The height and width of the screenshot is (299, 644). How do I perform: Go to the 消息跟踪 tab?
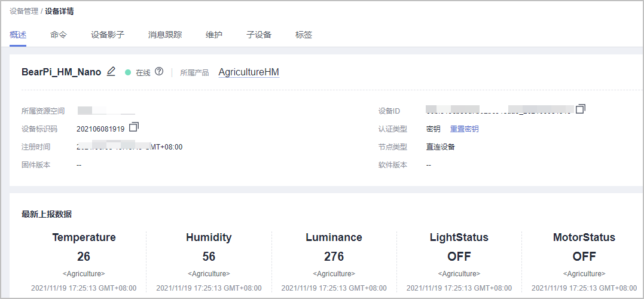click(x=165, y=35)
